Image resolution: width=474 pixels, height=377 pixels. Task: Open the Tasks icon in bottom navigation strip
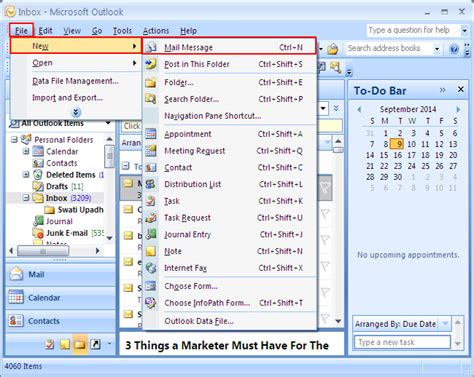point(50,344)
